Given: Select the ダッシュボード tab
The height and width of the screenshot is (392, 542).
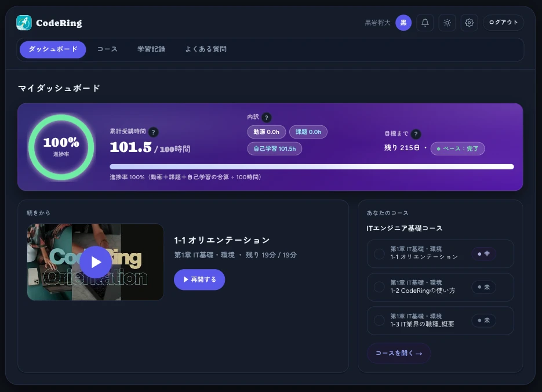Looking at the screenshot, I should pyautogui.click(x=53, y=49).
